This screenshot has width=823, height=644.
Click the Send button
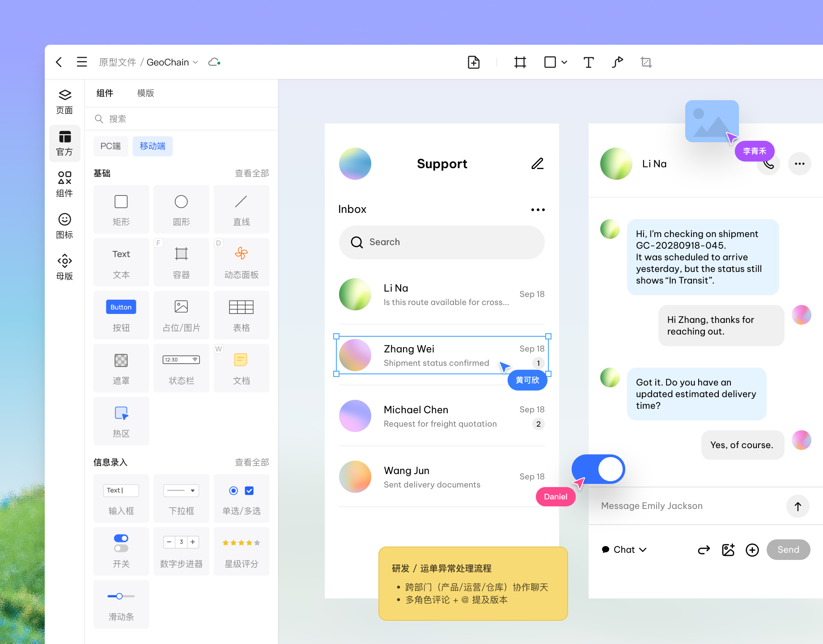click(x=788, y=550)
